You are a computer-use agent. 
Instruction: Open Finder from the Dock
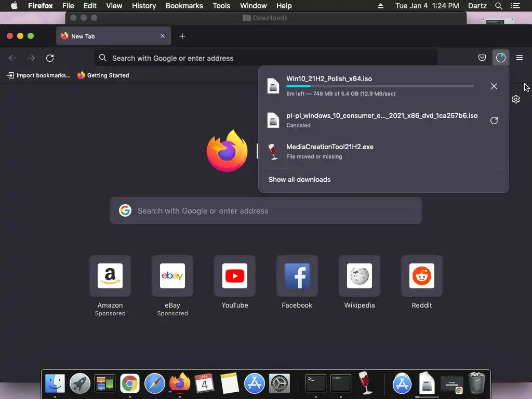tap(55, 384)
